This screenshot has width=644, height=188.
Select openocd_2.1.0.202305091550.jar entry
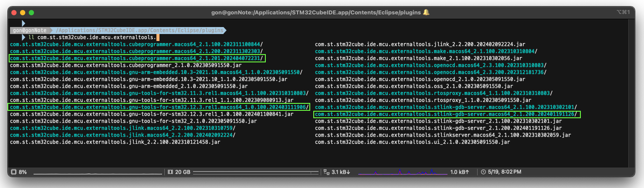(420, 79)
